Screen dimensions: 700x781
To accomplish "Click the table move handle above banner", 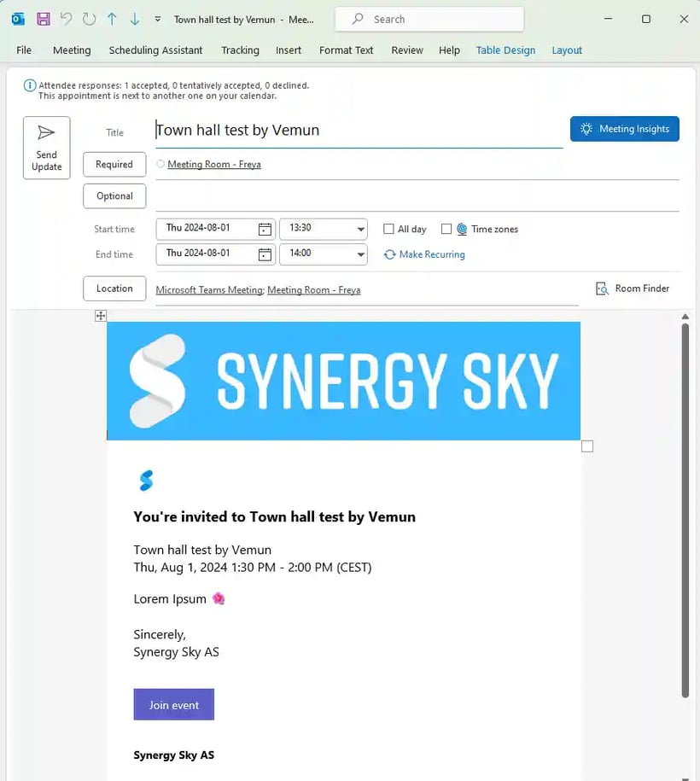I will [x=101, y=316].
